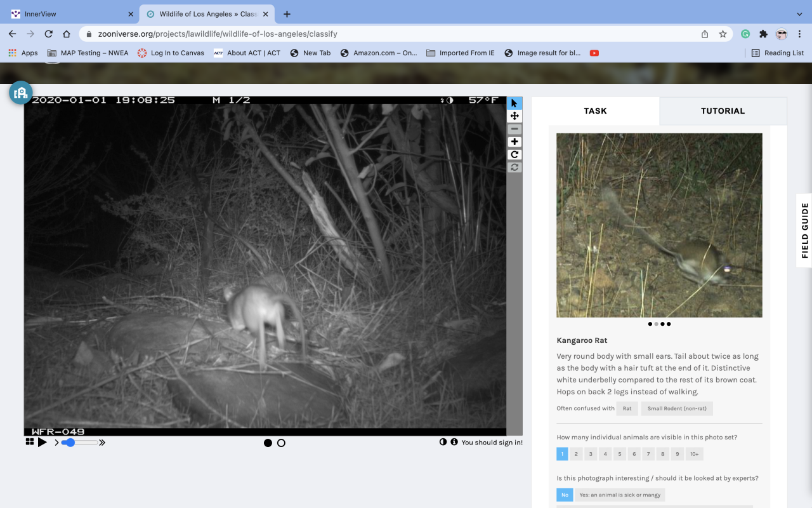Select the second example photo dot
The width and height of the screenshot is (812, 508).
(x=656, y=324)
